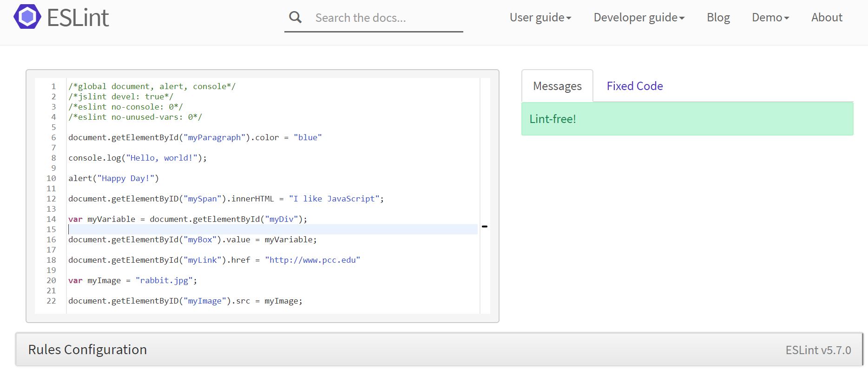
Task: Open the About page link
Action: click(x=827, y=18)
